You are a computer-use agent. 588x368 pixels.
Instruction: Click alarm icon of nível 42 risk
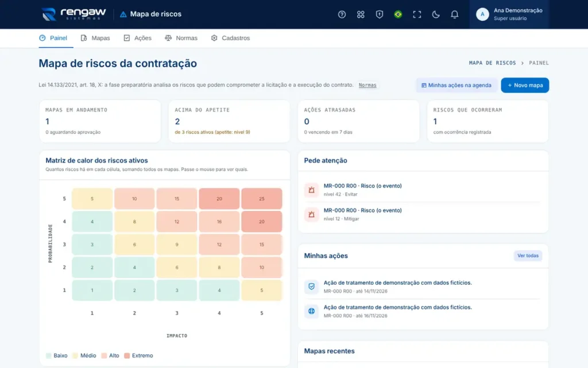coord(311,190)
